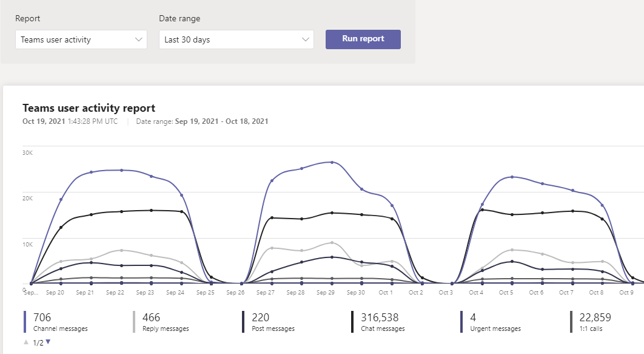Click the '10K' y-axis label
The image size is (644, 354).
(x=27, y=245)
